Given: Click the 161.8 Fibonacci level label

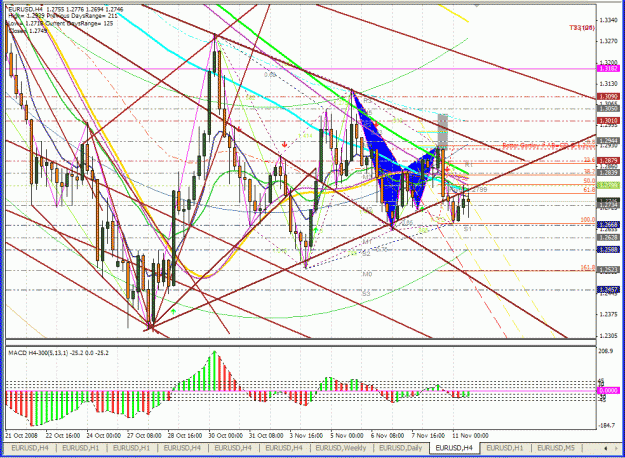Looking at the screenshot, I should [x=588, y=267].
